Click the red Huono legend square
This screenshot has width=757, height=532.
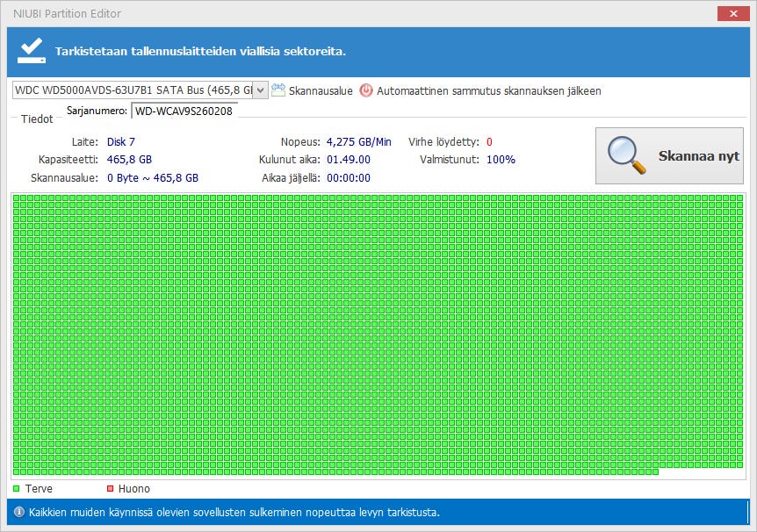point(110,489)
